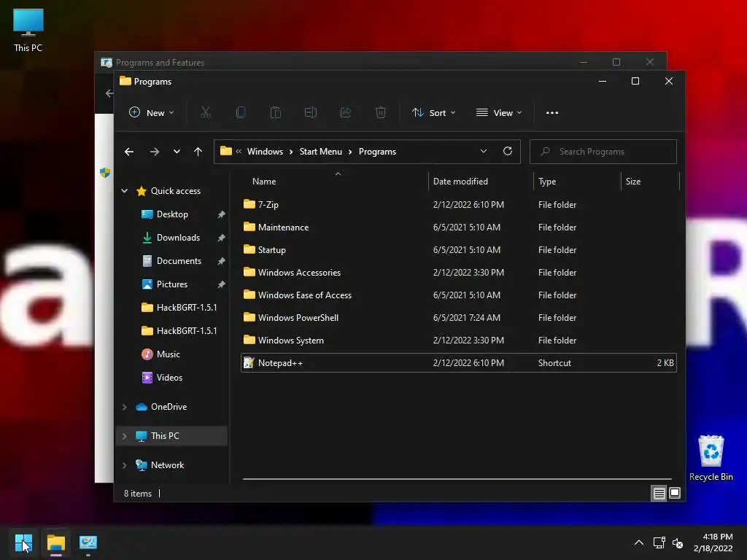This screenshot has height=560, width=747.
Task: Sort by Date modified column header
Action: click(x=481, y=182)
